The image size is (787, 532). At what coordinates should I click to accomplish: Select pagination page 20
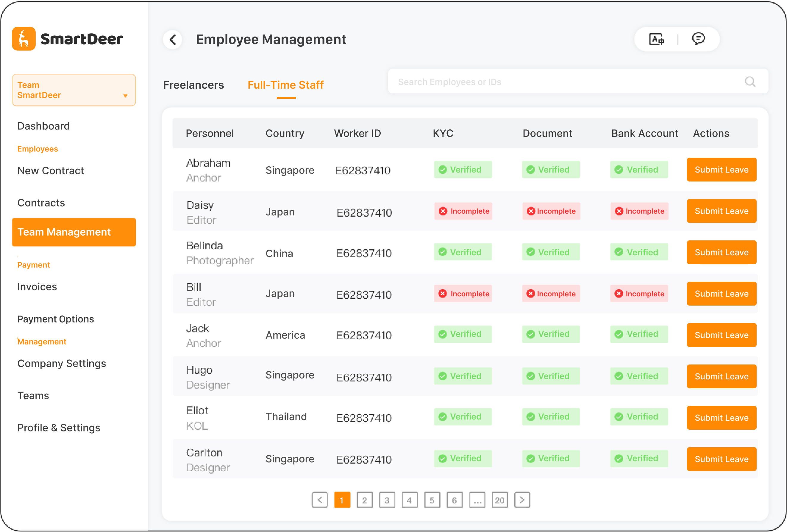tap(499, 500)
